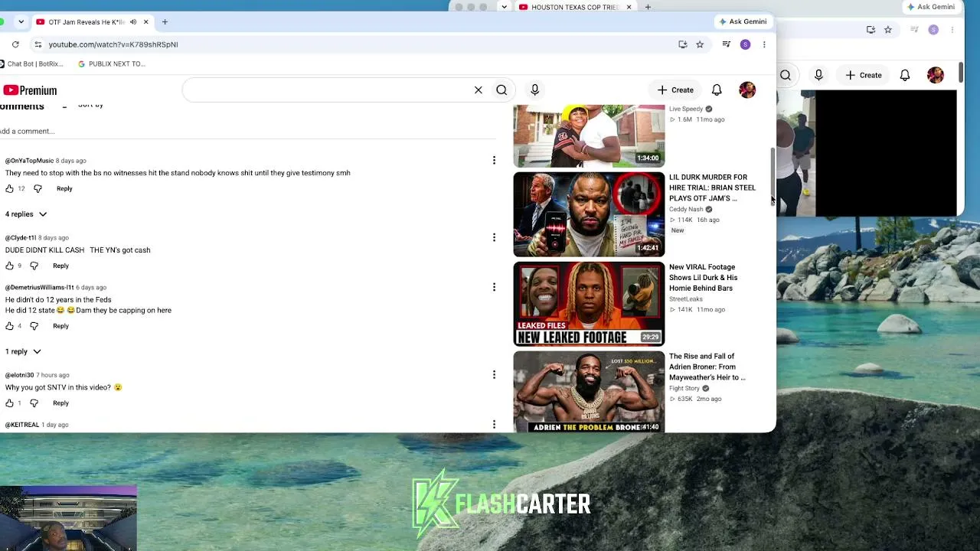Like the @elotni30 comment

coord(9,403)
